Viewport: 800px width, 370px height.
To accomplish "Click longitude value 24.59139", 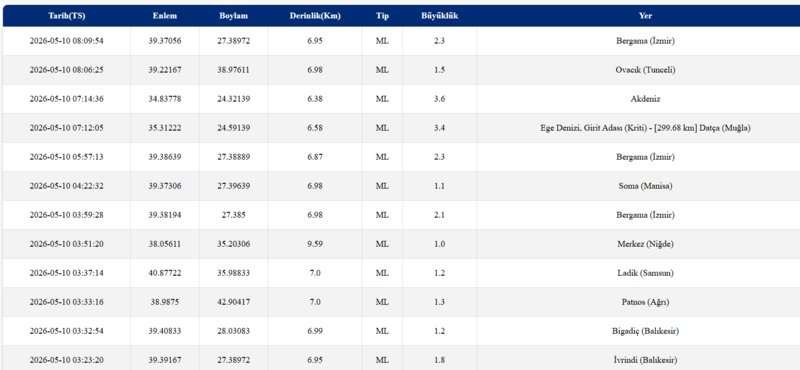I will (233, 128).
